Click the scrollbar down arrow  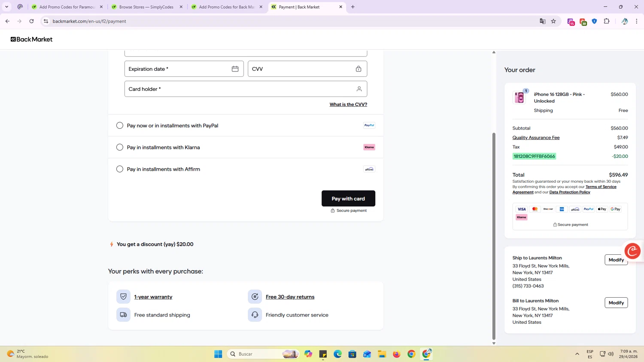coord(494,343)
